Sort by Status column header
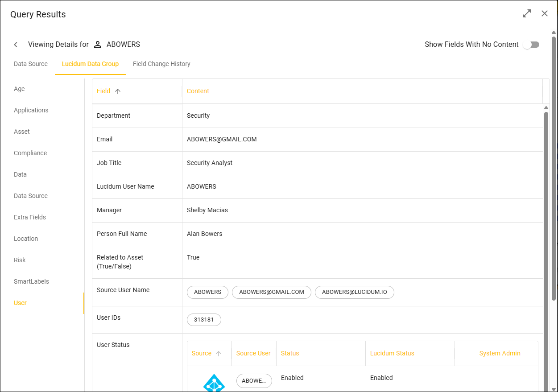 tap(290, 353)
